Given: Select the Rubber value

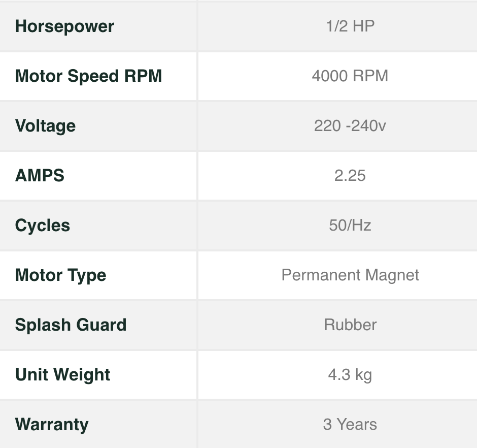Looking at the screenshot, I should click(350, 325).
